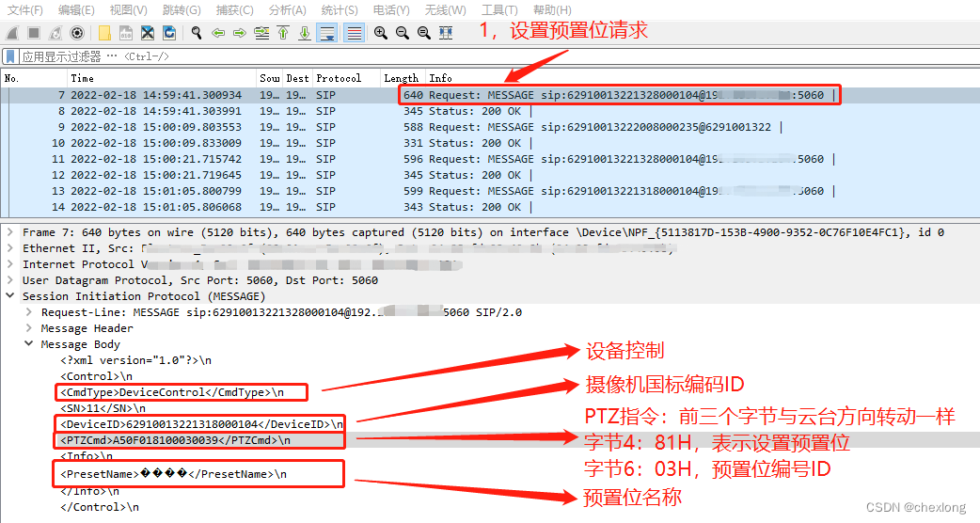
Task: Reload the capture file icon
Action: (x=168, y=33)
